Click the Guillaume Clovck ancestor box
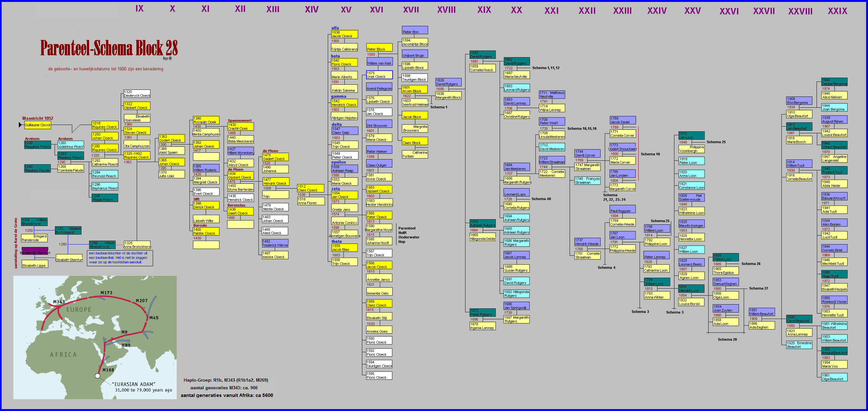868x411 pixels. pos(37,125)
